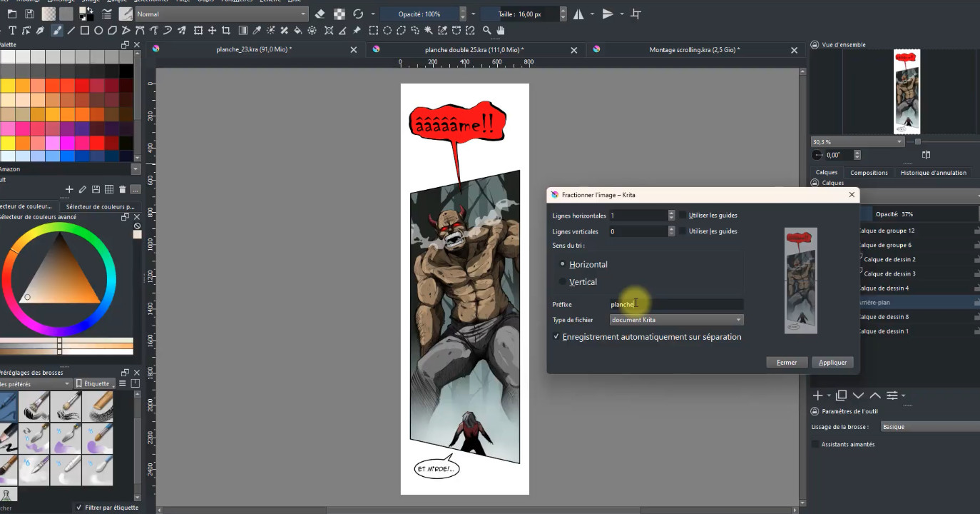Select the Gradient tool
Screen dimensions: 980x514
tap(243, 31)
